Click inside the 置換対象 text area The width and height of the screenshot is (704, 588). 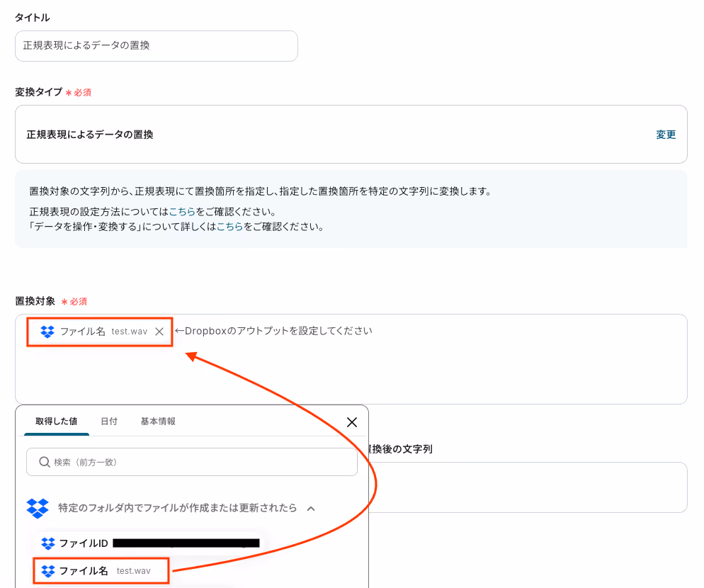pyautogui.click(x=351, y=359)
